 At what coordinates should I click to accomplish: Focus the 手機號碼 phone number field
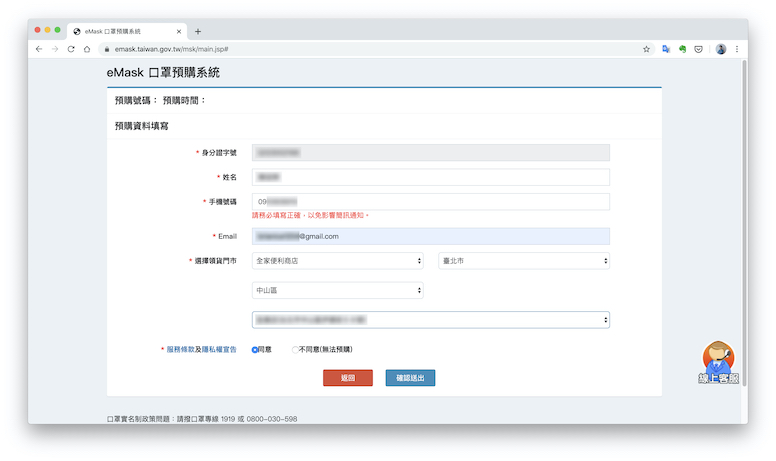[431, 202]
